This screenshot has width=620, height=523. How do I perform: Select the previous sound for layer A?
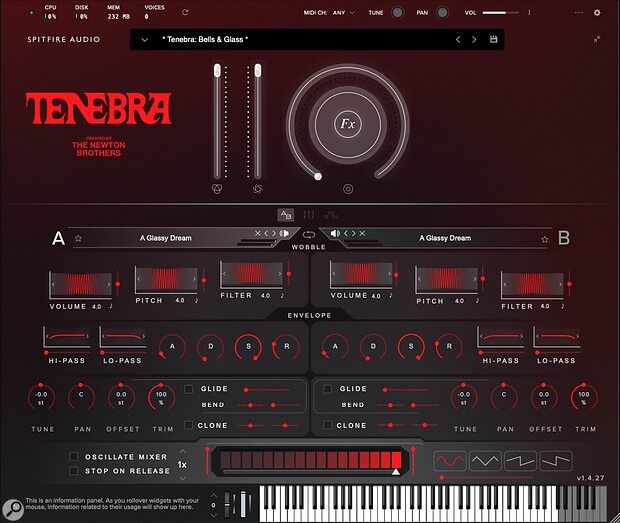266,234
